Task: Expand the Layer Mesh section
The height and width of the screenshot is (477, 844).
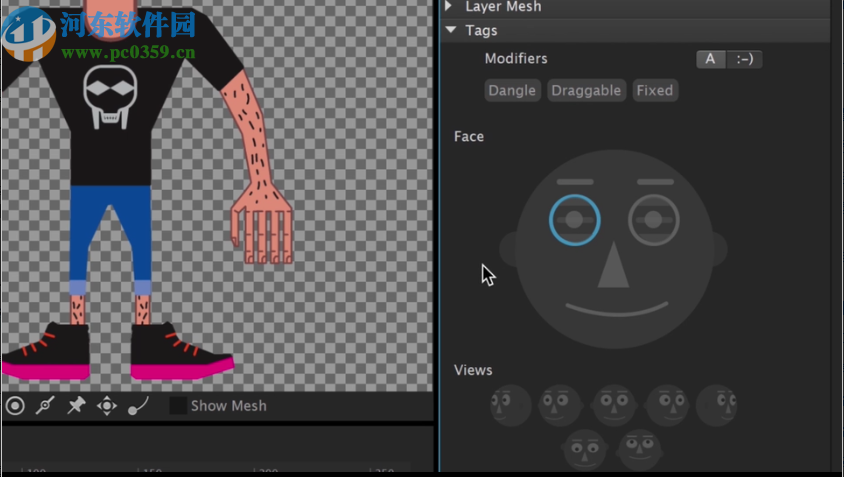Action: [448, 6]
